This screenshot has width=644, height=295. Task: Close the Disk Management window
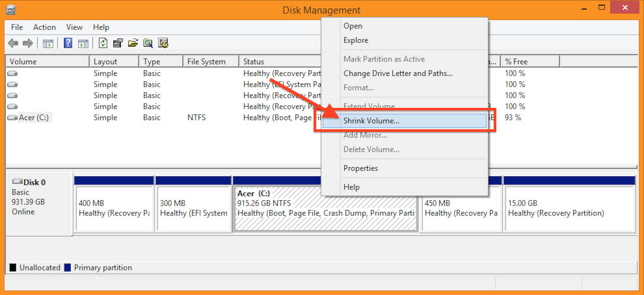[626, 7]
